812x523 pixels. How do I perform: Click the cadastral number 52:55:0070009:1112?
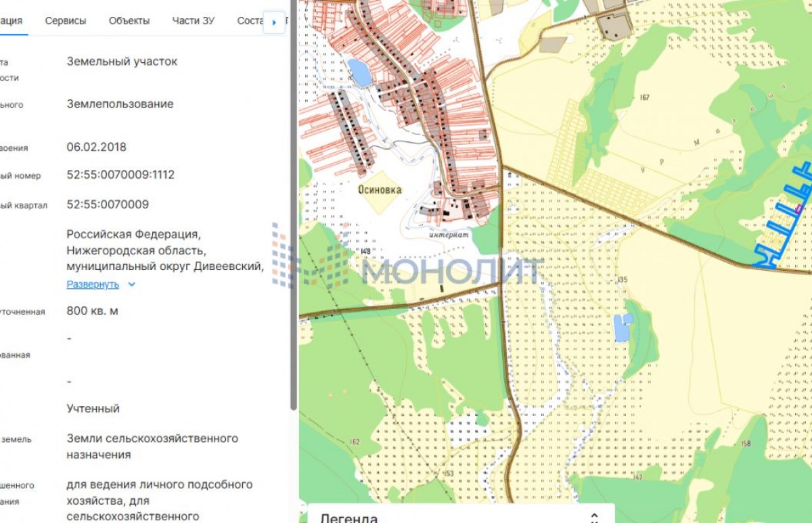tap(120, 175)
